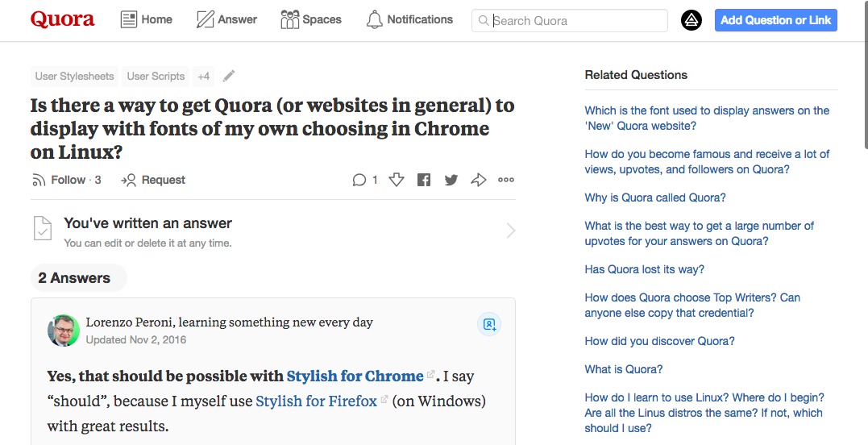Screen dimensions: 868x445
Task: Click the question title text
Action: (x=272, y=128)
